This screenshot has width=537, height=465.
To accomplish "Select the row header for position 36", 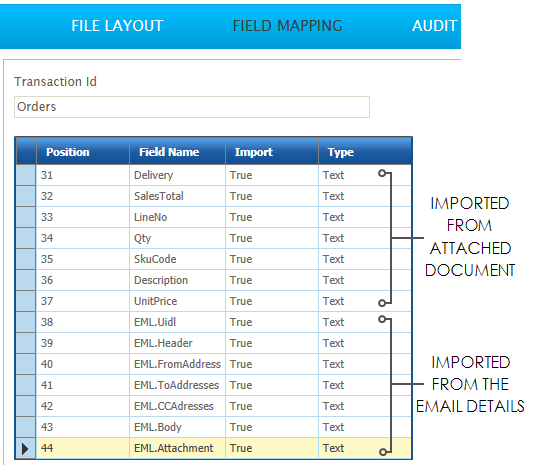I will pyautogui.click(x=26, y=280).
